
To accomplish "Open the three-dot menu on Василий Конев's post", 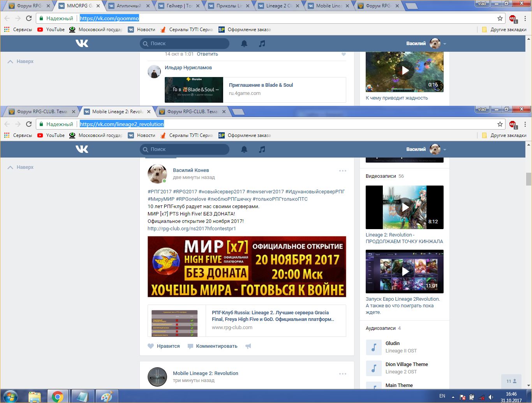I will (x=343, y=171).
